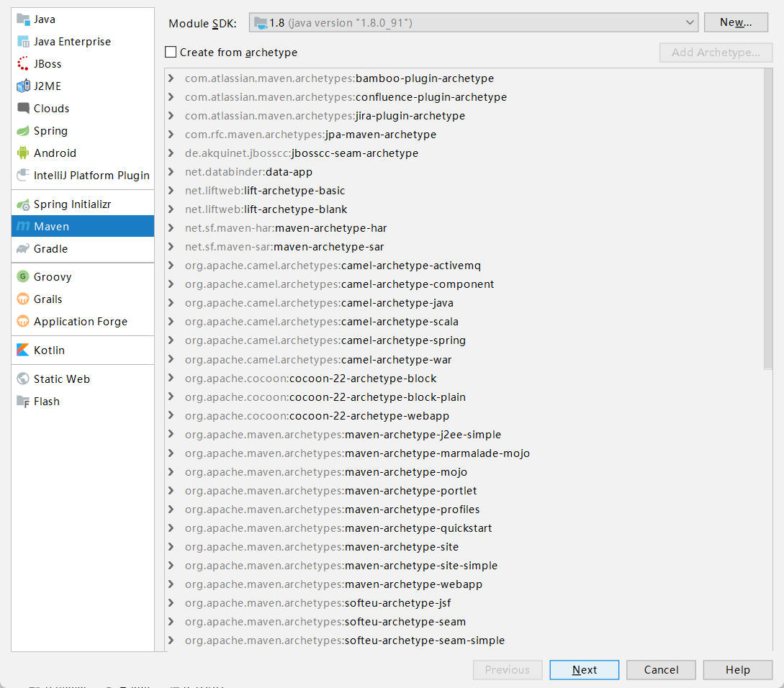Click the Cancel button
The width and height of the screenshot is (784, 688).
pos(661,670)
